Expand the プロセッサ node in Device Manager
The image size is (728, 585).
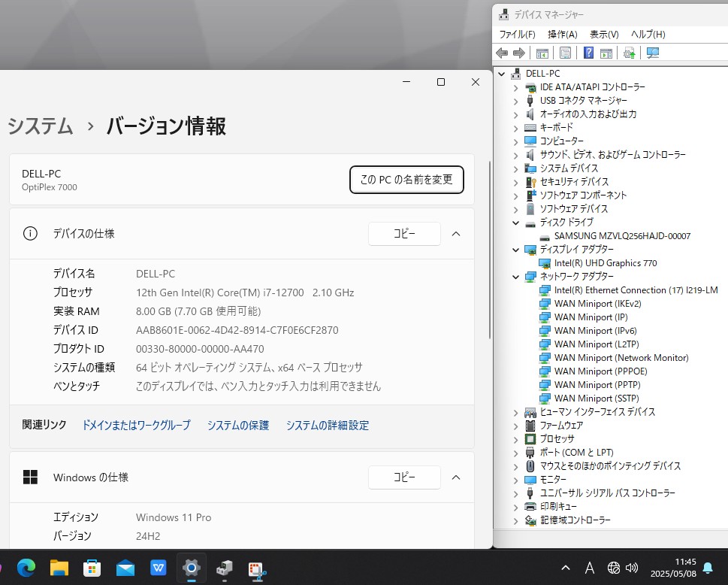[x=516, y=440]
